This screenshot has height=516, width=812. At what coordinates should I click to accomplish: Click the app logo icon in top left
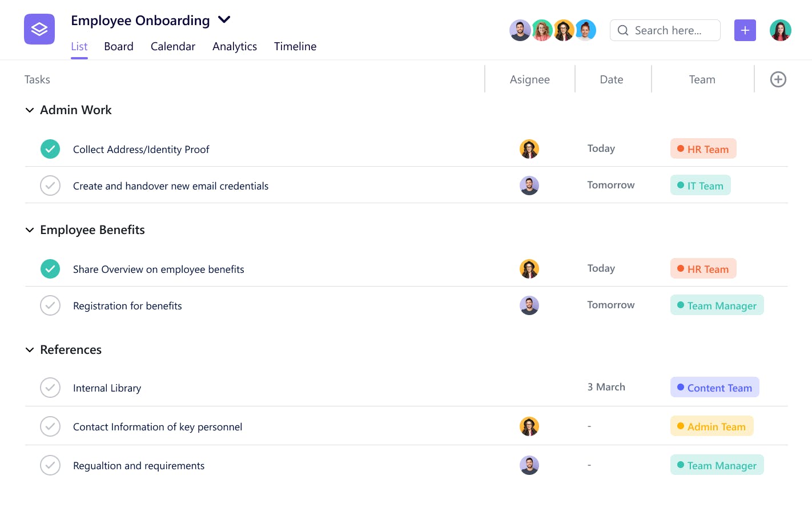[39, 29]
